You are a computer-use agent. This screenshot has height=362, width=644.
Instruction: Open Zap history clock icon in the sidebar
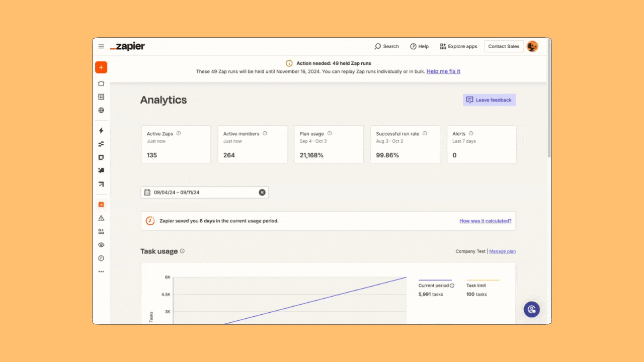[x=101, y=258]
